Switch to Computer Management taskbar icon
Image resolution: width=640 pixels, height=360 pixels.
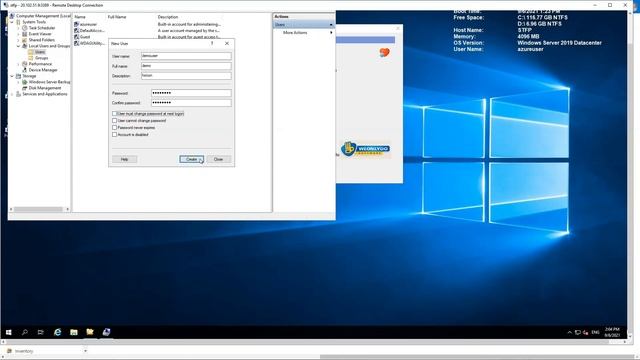click(106, 332)
